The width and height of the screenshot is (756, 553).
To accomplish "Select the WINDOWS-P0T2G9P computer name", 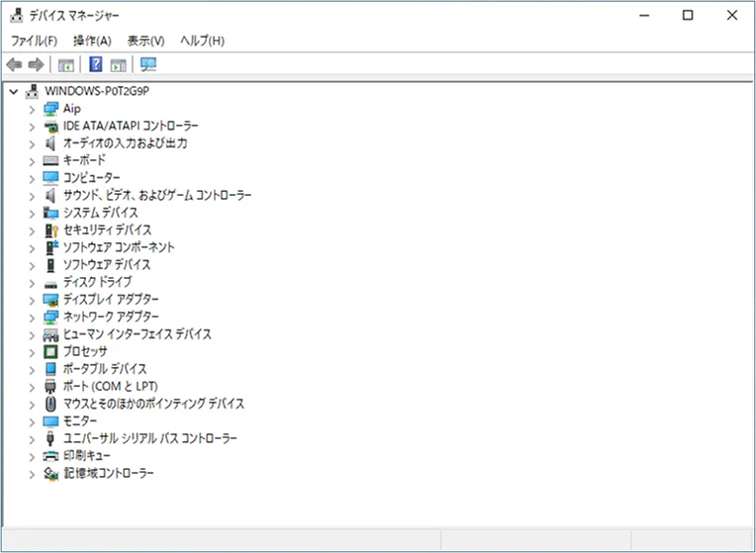I will [97, 91].
